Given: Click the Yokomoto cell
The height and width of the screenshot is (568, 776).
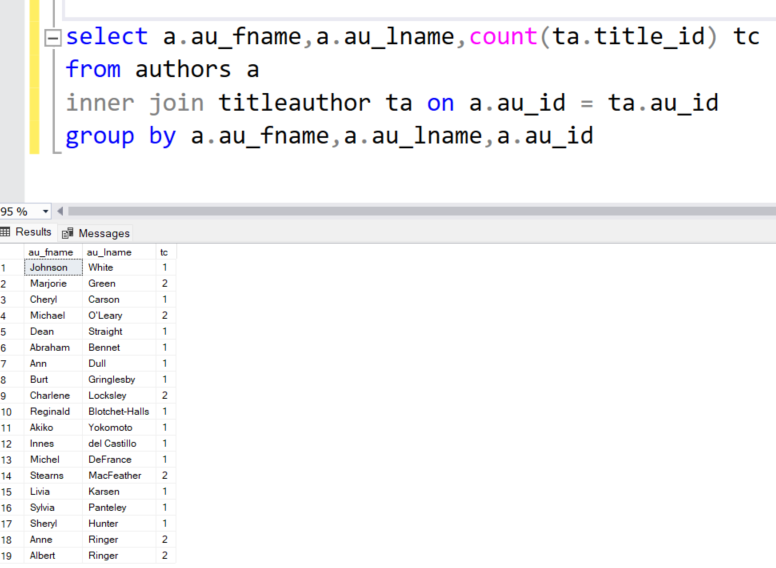Looking at the screenshot, I should [119, 427].
